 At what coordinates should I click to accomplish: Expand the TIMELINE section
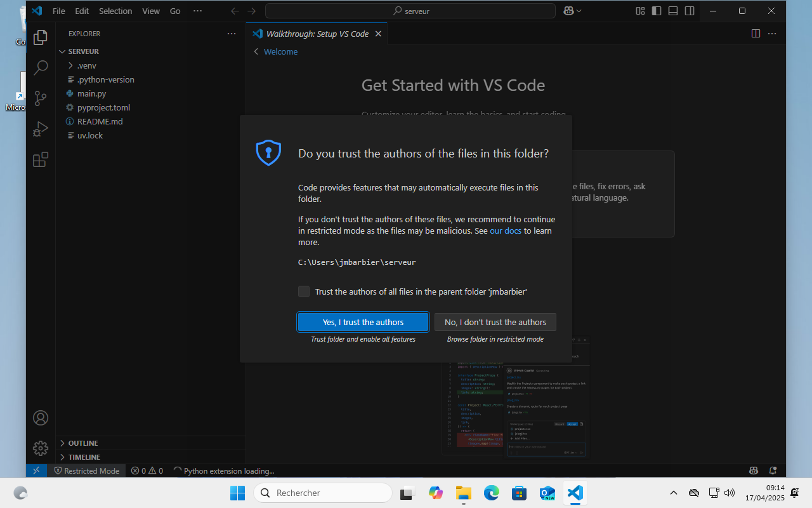[150, 457]
